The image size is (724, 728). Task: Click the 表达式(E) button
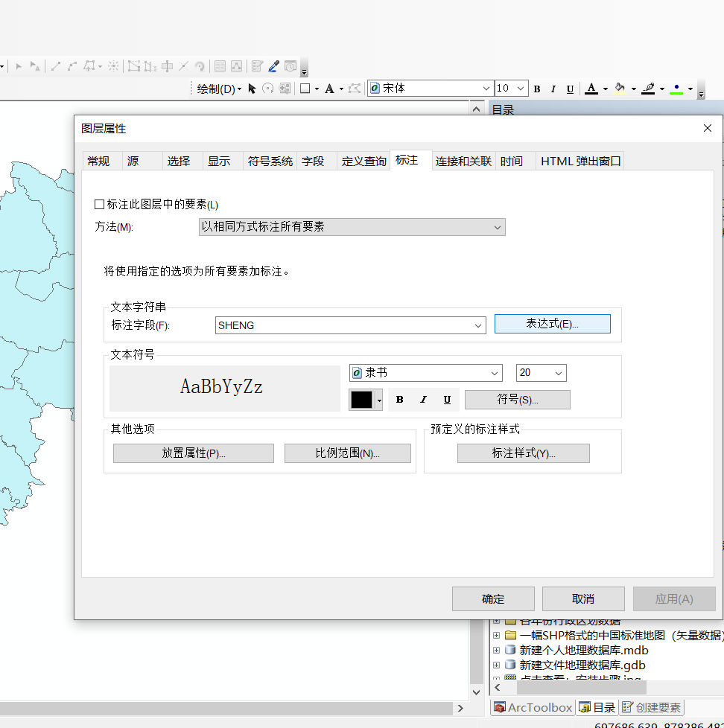point(552,324)
